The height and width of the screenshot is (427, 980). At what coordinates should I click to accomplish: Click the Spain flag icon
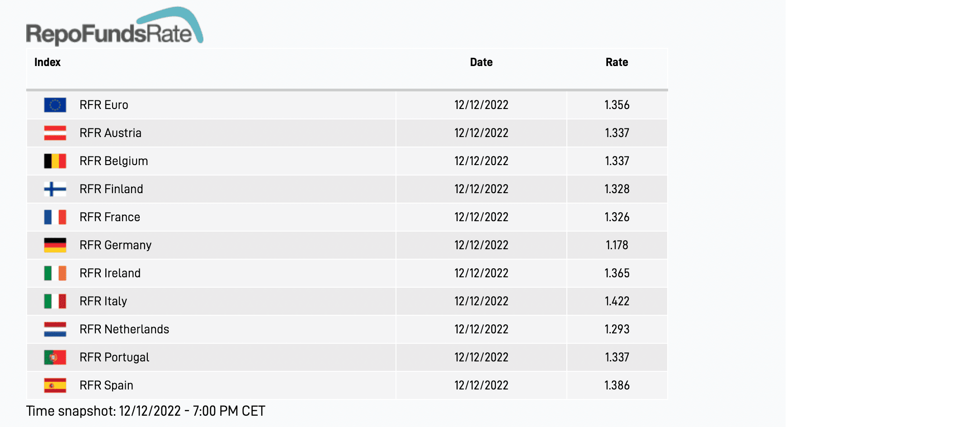55,385
